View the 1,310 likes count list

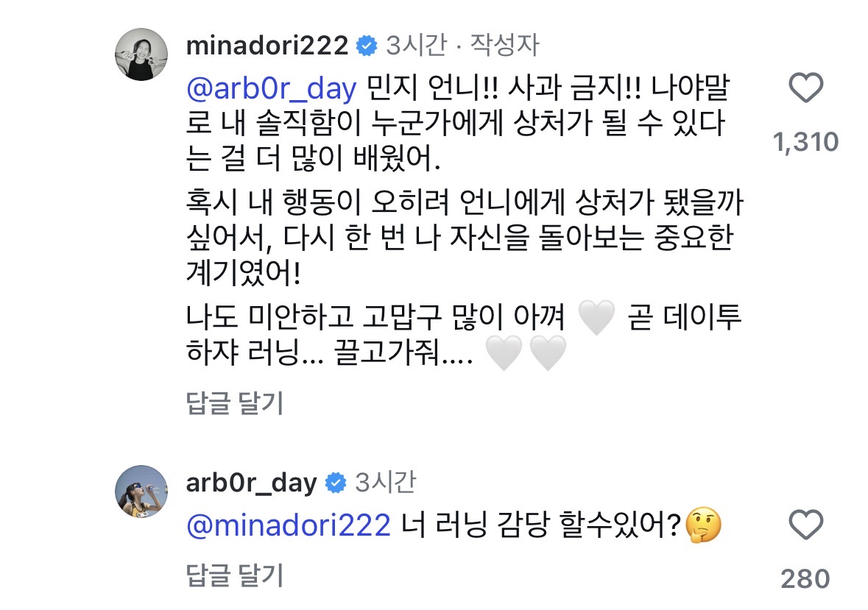[x=805, y=142]
